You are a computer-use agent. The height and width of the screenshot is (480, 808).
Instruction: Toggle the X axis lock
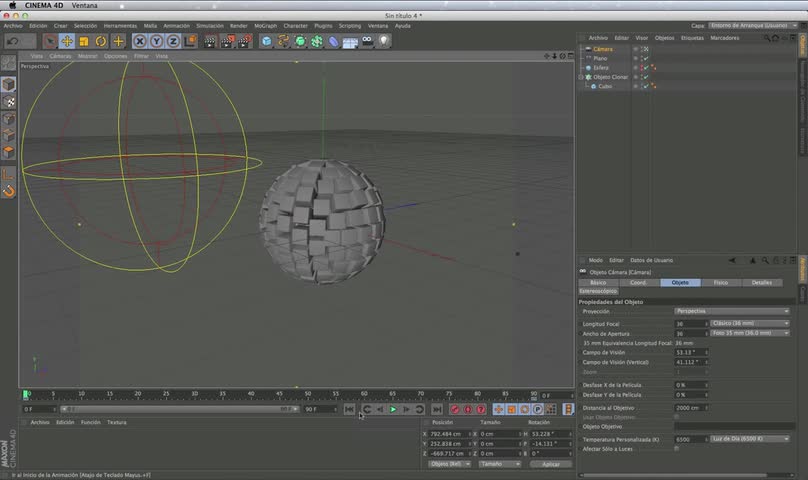(x=140, y=41)
